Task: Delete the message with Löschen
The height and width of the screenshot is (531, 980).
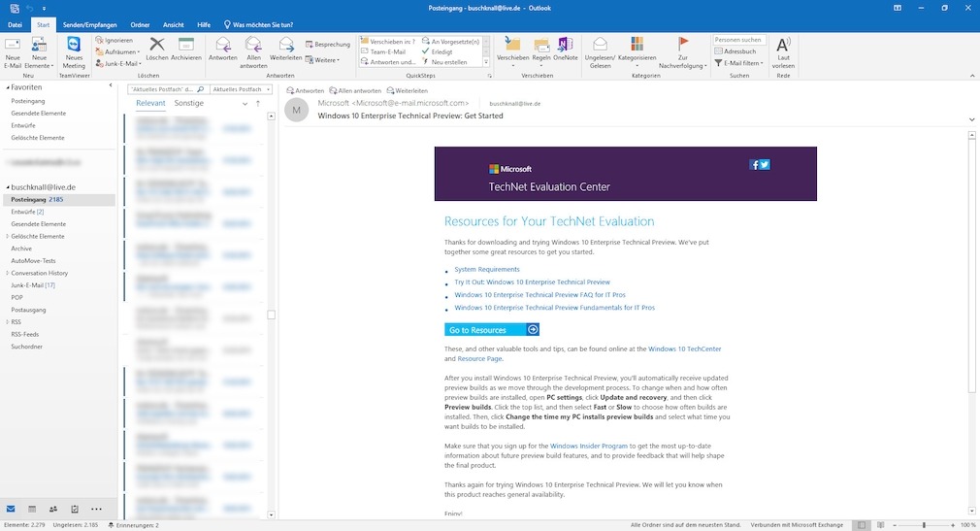Action: coord(156,49)
